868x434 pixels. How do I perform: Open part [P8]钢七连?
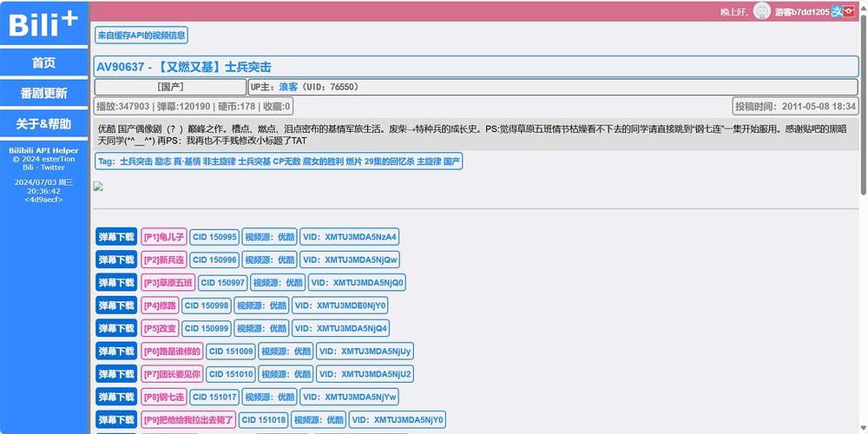163,397
